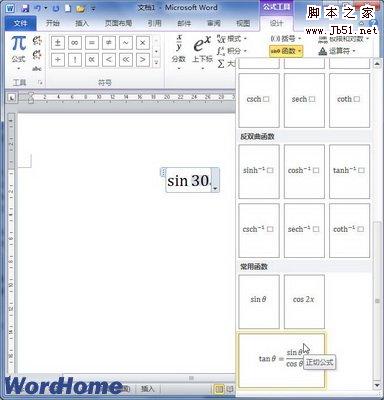Open the Undo history dropdown arrow

click(x=46, y=9)
